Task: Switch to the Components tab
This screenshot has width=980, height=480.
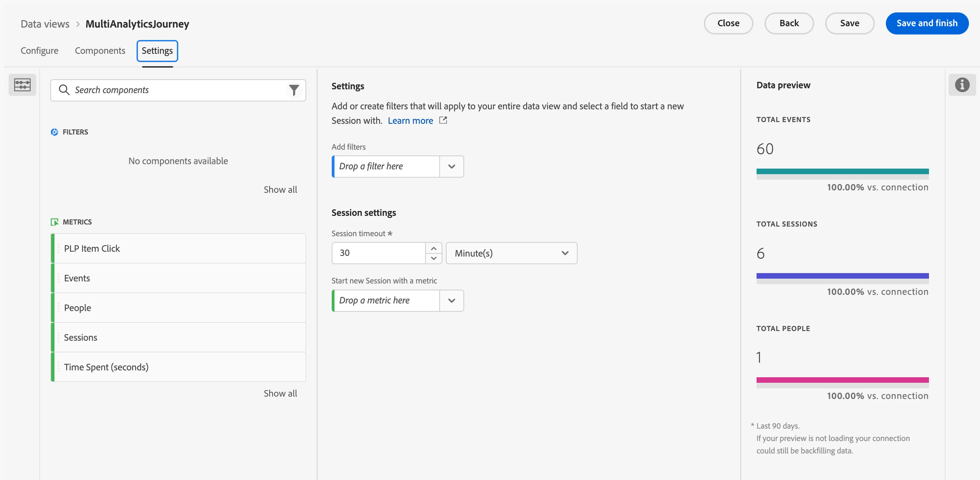Action: pyautogui.click(x=100, y=51)
